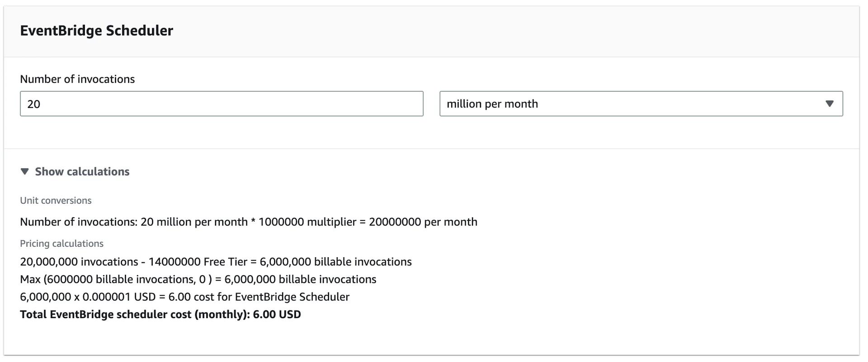This screenshot has height=362, width=868.
Task: Collapse the Show calculations section
Action: pyautogui.click(x=75, y=171)
